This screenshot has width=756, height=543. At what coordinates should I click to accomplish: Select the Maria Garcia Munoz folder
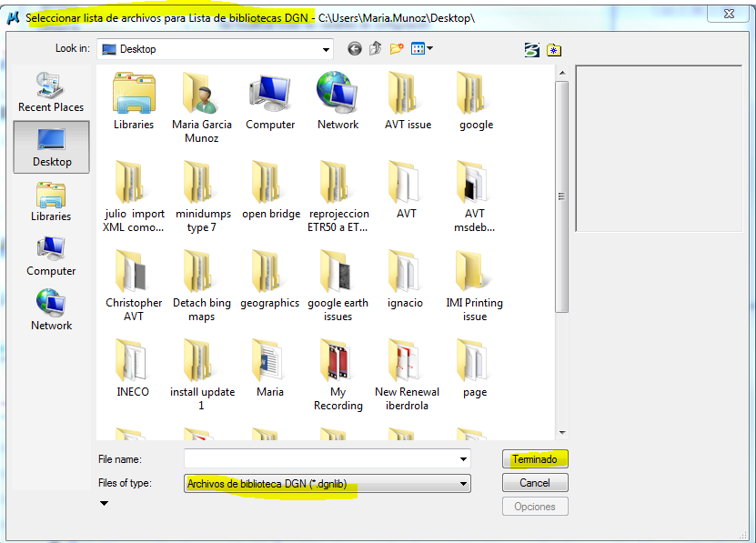pyautogui.click(x=202, y=107)
